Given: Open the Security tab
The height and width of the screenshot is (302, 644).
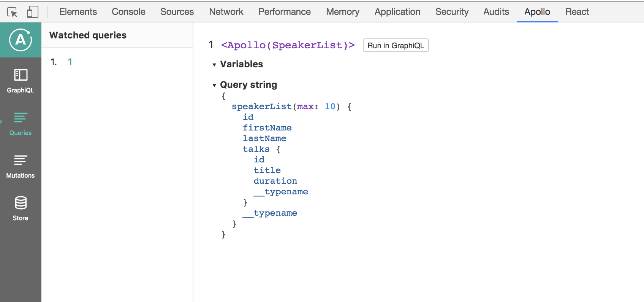Looking at the screenshot, I should [452, 12].
